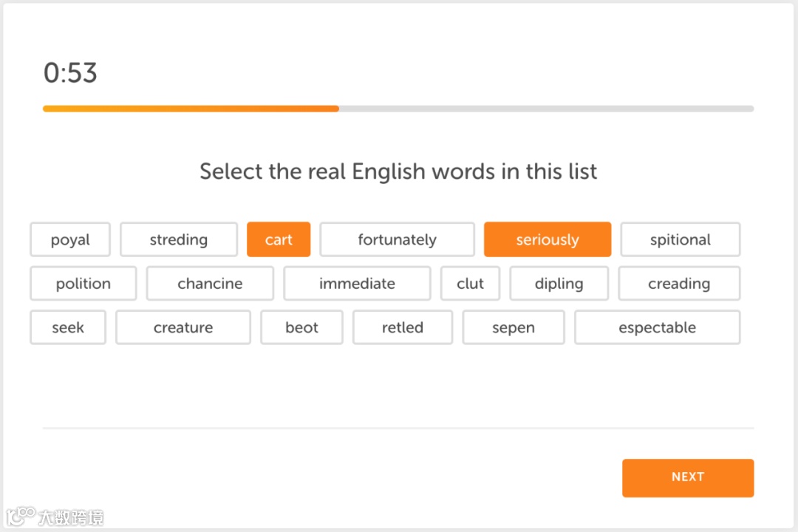Deselect the highlighted word 'seriously'
Viewport: 798px width, 532px height.
tap(548, 239)
